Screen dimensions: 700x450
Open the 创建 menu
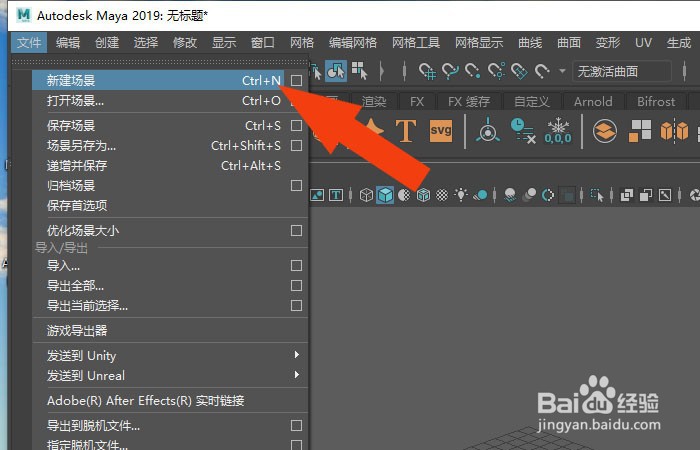pos(107,43)
